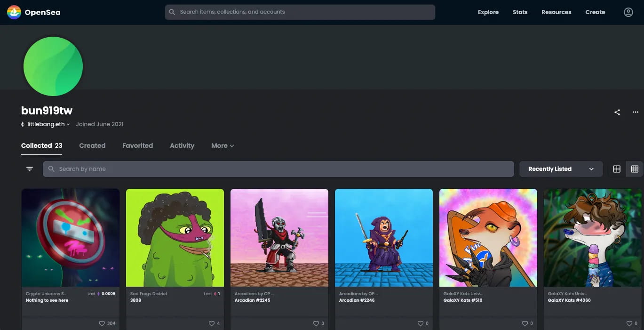Focus the top search items field
This screenshot has width=644, height=330.
tap(300, 12)
